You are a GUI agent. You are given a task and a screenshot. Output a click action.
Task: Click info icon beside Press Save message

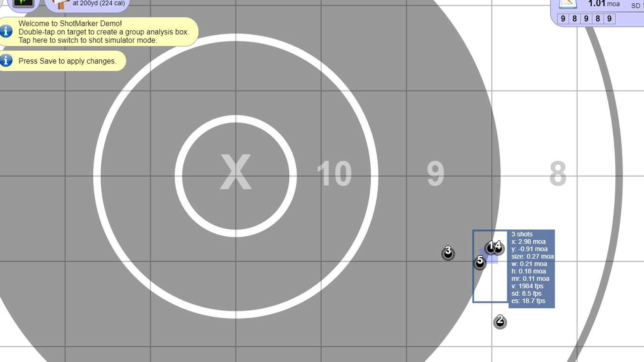[6, 60]
